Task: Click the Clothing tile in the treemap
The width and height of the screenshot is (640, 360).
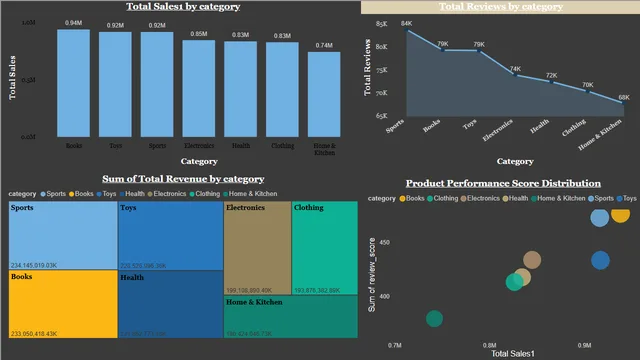Action: coord(325,248)
